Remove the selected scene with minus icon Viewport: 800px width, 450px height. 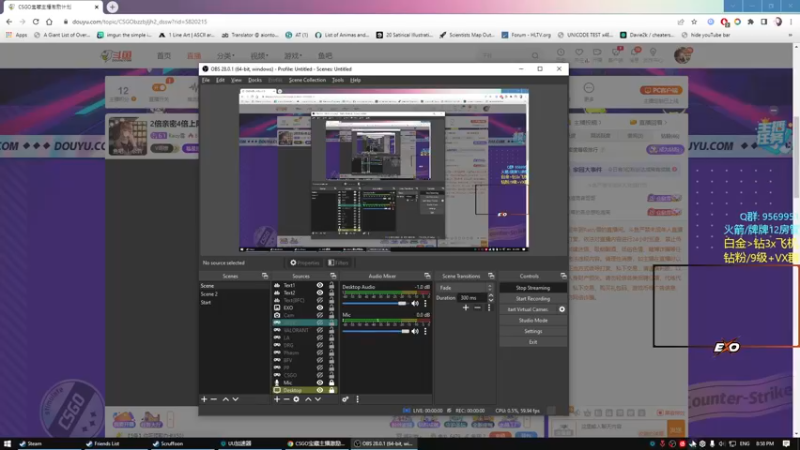(214, 399)
